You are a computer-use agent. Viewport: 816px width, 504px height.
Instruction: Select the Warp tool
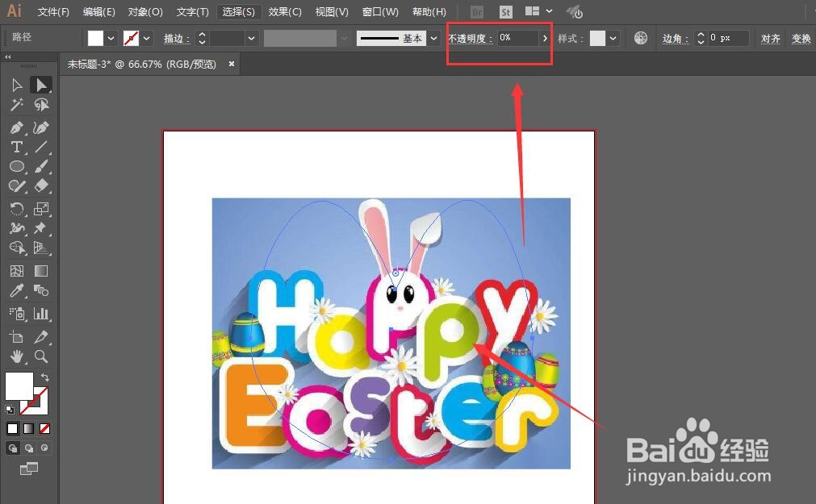coord(17,228)
